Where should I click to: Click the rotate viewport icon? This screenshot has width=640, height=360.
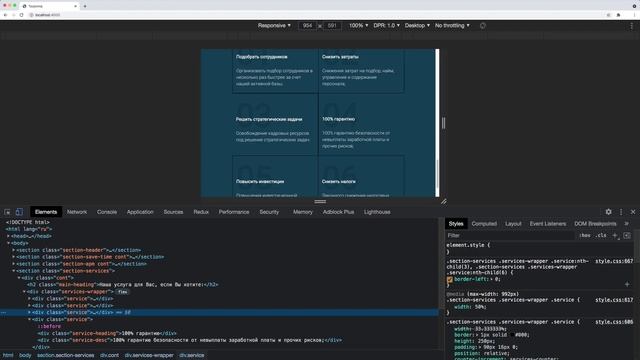point(483,25)
